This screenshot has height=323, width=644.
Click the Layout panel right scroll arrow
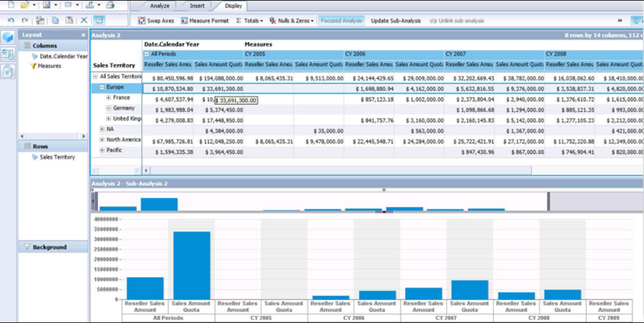click(85, 136)
